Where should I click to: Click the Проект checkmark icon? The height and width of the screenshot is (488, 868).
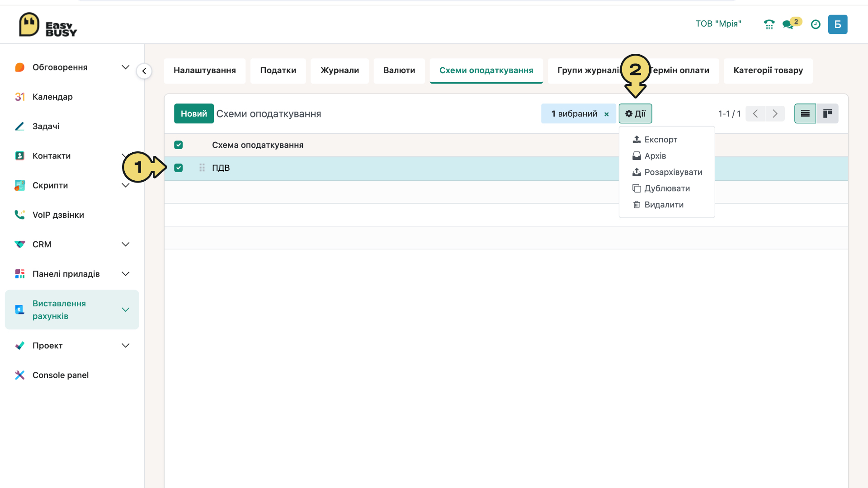click(19, 346)
